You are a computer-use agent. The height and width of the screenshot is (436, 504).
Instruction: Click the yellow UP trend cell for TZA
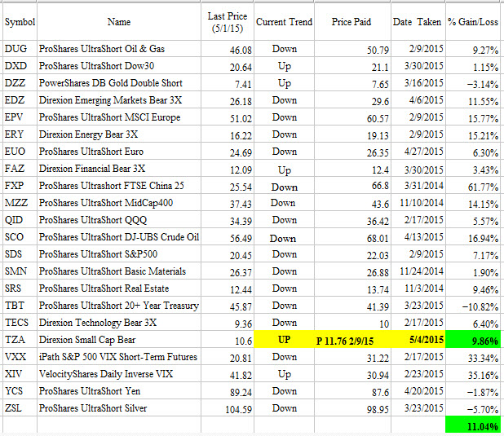pyautogui.click(x=284, y=340)
